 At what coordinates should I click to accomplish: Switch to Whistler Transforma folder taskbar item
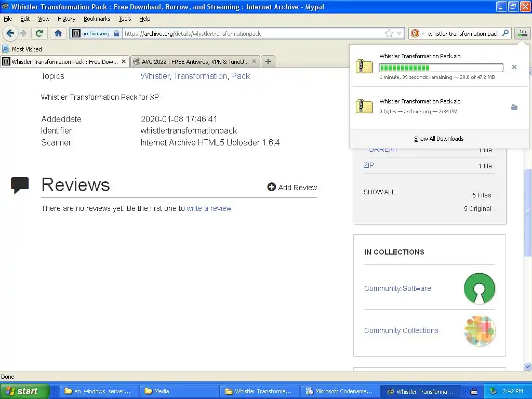(x=260, y=391)
